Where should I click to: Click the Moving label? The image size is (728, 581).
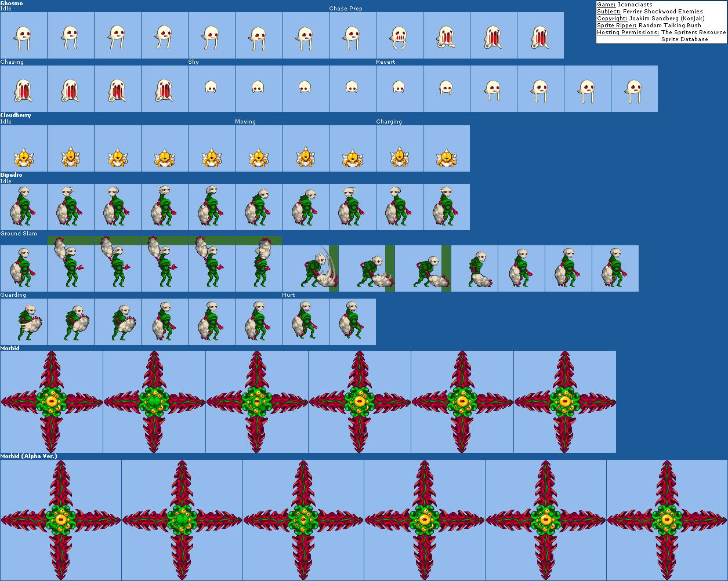[245, 122]
